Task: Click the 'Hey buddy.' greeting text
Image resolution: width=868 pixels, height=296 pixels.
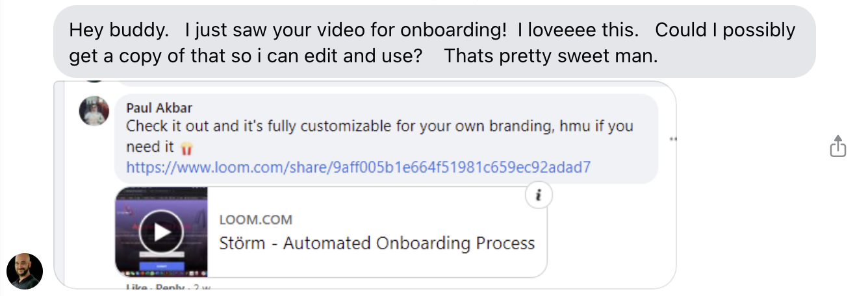Action: point(118,31)
